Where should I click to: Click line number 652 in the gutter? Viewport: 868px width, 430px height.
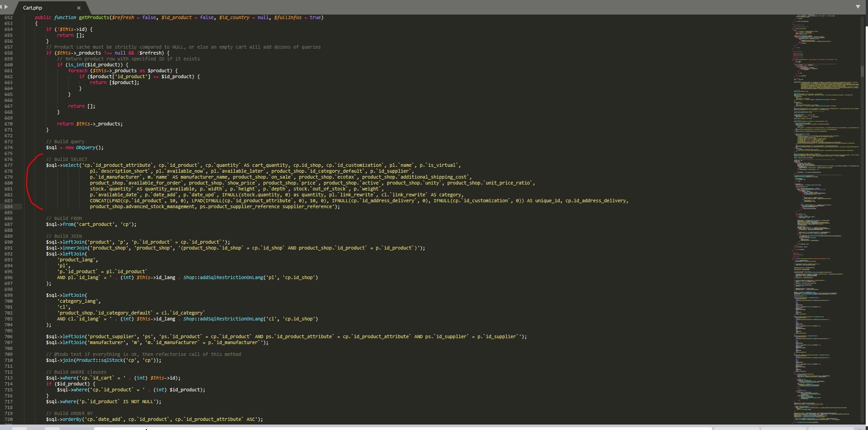click(x=9, y=18)
